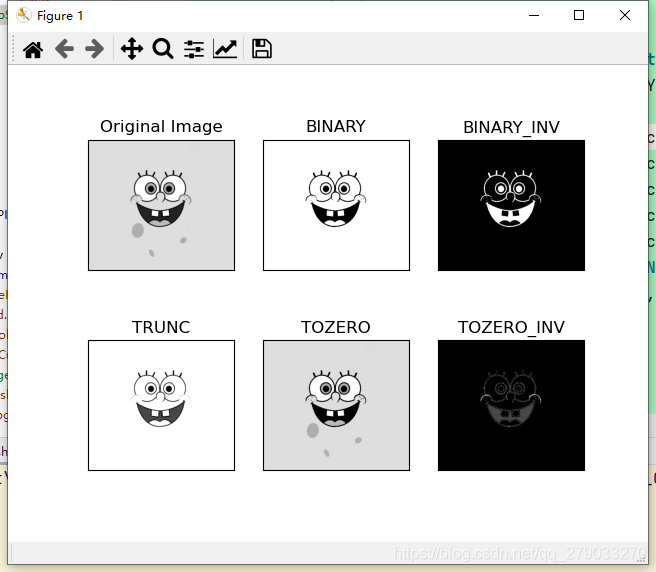The width and height of the screenshot is (656, 572).
Task: Click the "Original Image" title text
Action: pos(161,127)
